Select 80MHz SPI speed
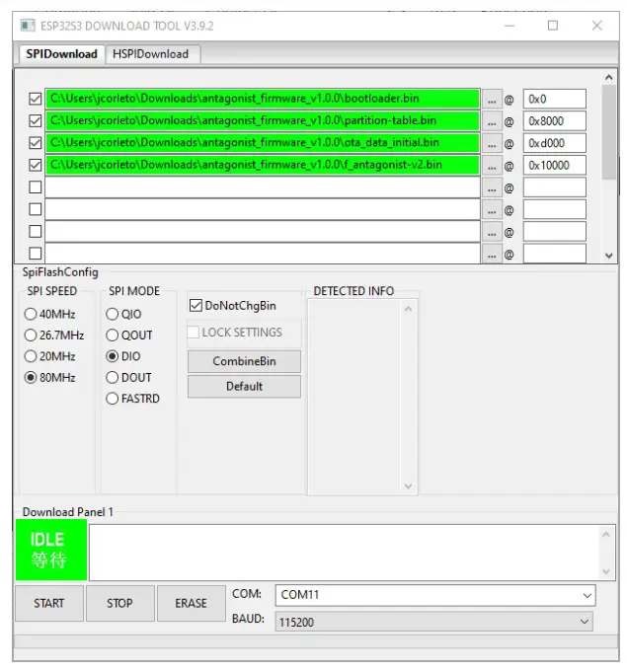627x672 pixels. coord(49,378)
